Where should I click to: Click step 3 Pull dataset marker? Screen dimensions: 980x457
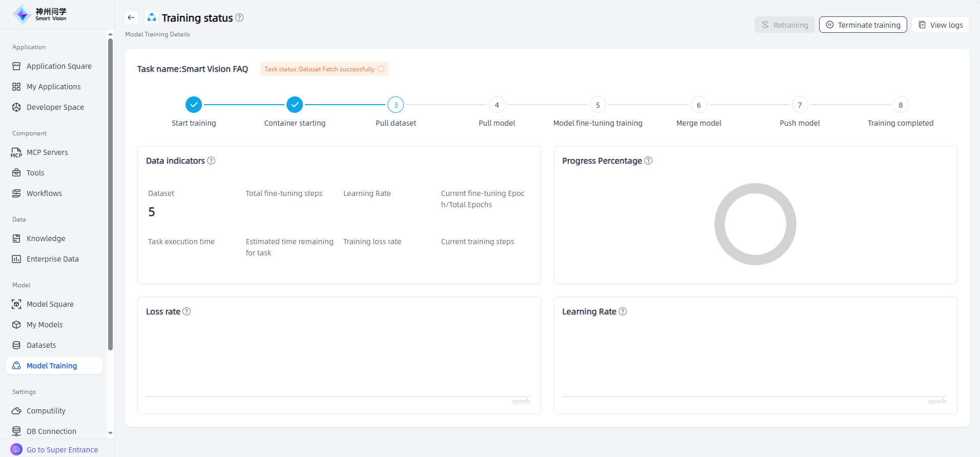point(396,105)
